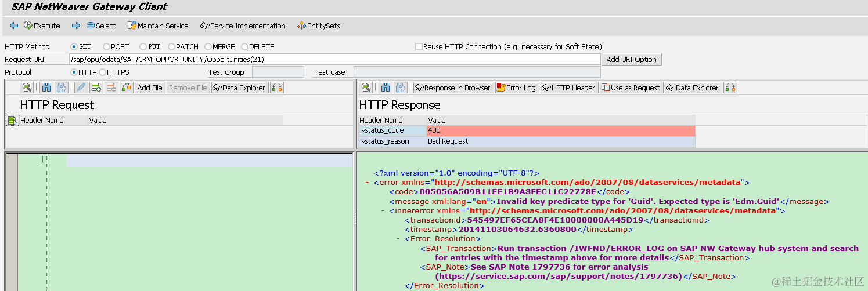Click Use as Request button
The width and height of the screenshot is (868, 291).
[x=631, y=88]
